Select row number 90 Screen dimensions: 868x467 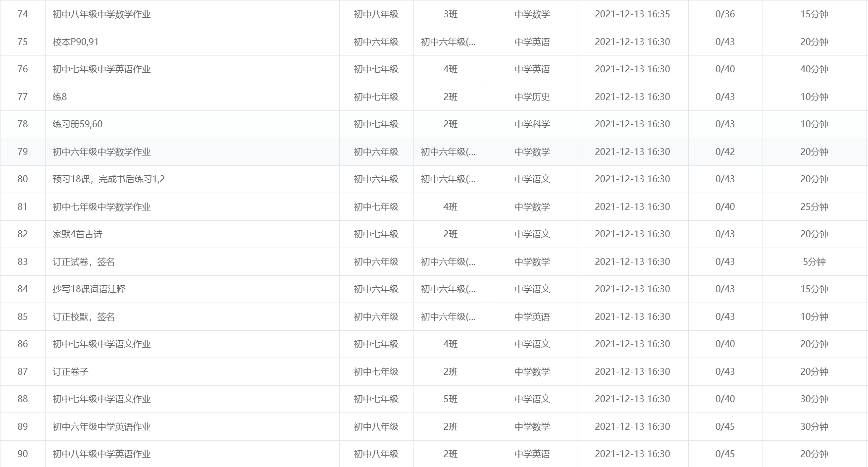tap(23, 454)
